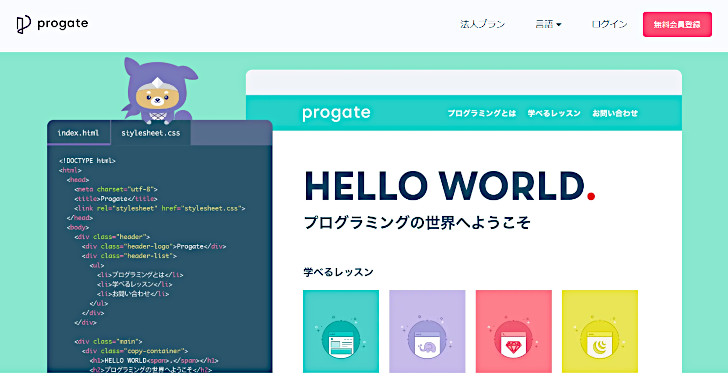728x389 pixels.
Task: Open the yellow moon lesson card
Action: pos(600,331)
